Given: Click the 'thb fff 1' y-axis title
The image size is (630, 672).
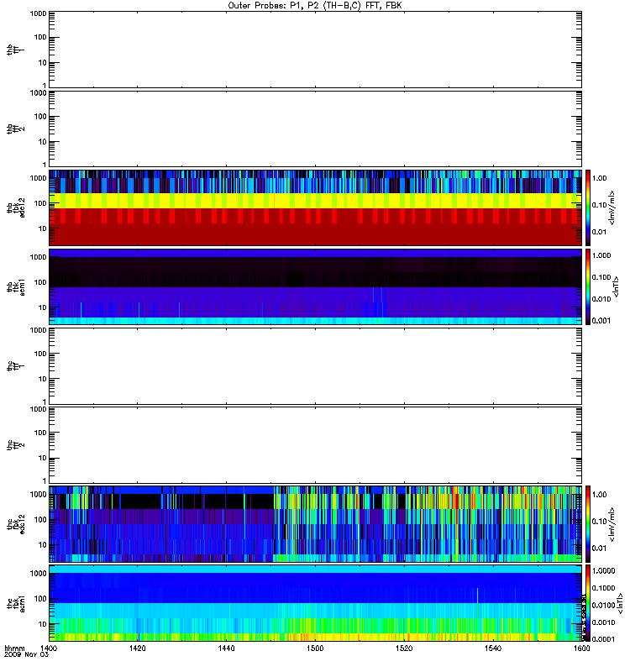Looking at the screenshot, I should pyautogui.click(x=16, y=50).
